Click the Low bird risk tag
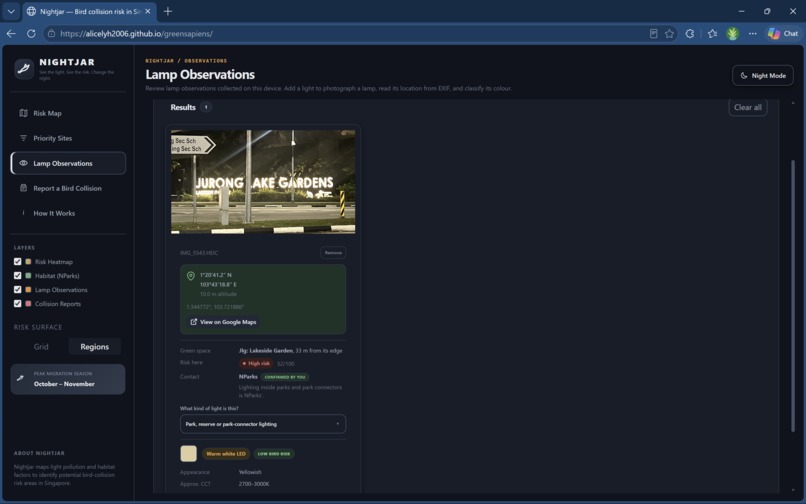The height and width of the screenshot is (504, 806). [273, 454]
